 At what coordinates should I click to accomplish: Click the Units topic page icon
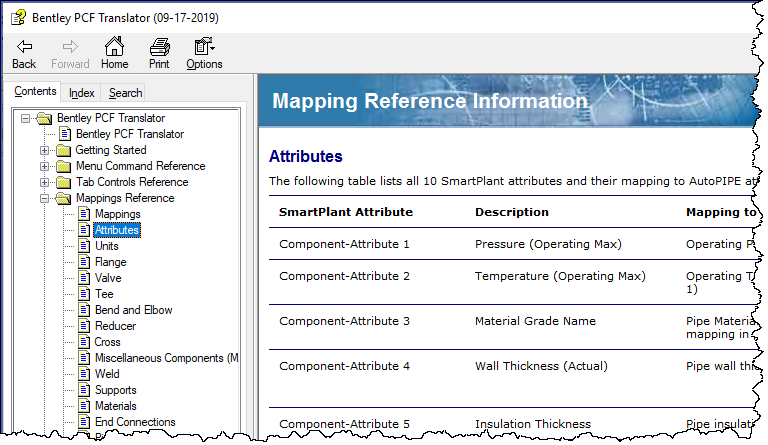click(x=84, y=246)
